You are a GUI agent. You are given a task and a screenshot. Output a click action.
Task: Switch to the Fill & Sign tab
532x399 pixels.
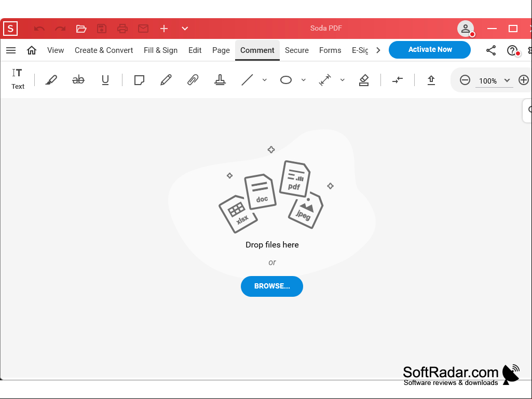(160, 50)
